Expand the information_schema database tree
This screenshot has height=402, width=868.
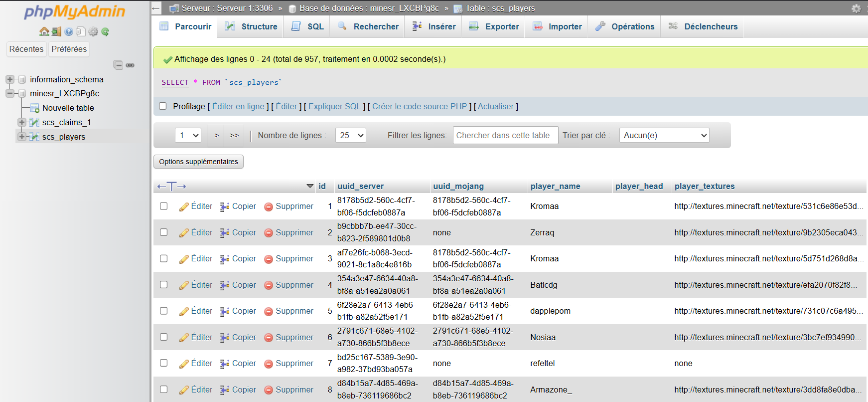click(9, 79)
